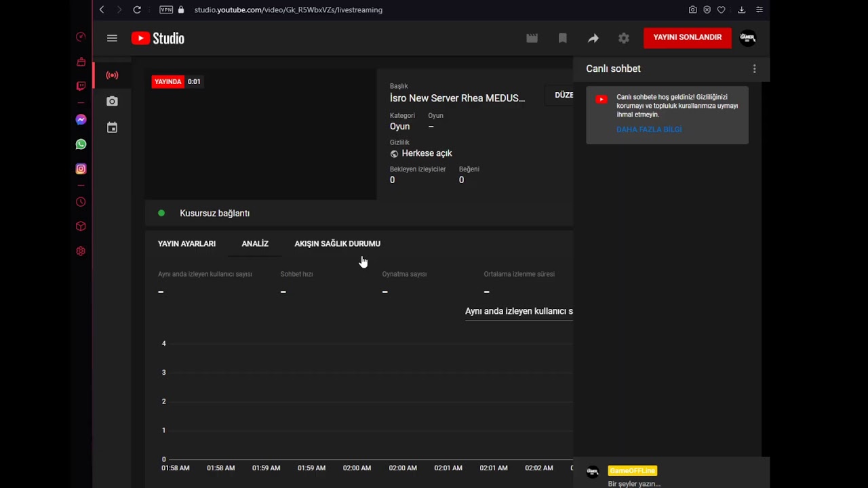The width and height of the screenshot is (868, 488).
Task: Click the 'Ortalama izlenme süresi' metric label
Action: tap(519, 274)
